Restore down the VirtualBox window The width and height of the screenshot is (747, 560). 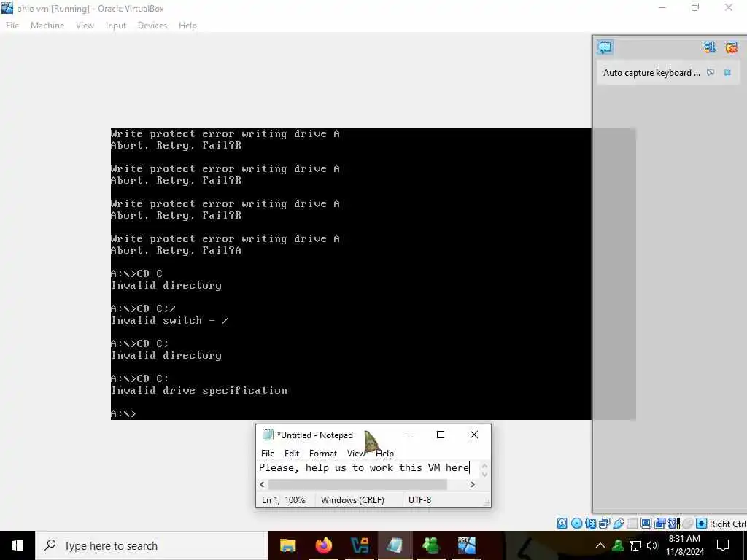[695, 7]
